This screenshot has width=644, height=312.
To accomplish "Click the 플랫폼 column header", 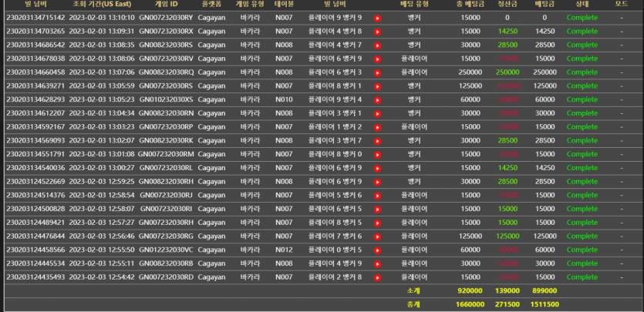I will click(212, 4).
